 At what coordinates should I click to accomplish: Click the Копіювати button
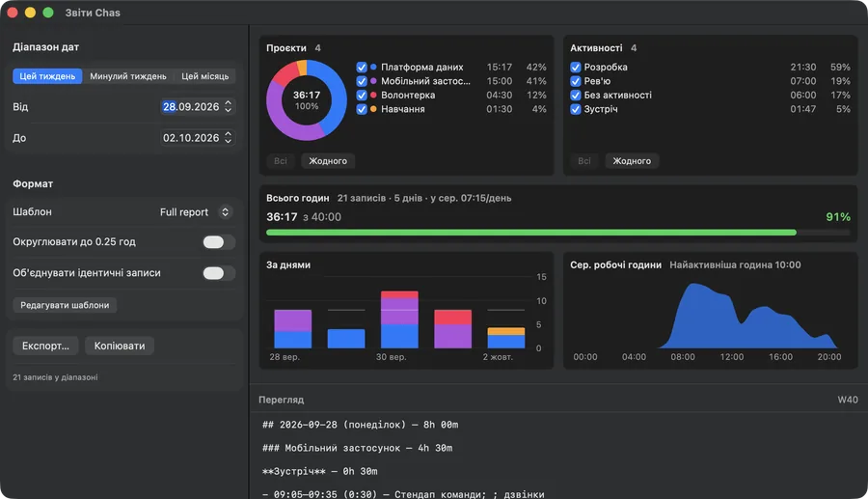pyautogui.click(x=120, y=346)
